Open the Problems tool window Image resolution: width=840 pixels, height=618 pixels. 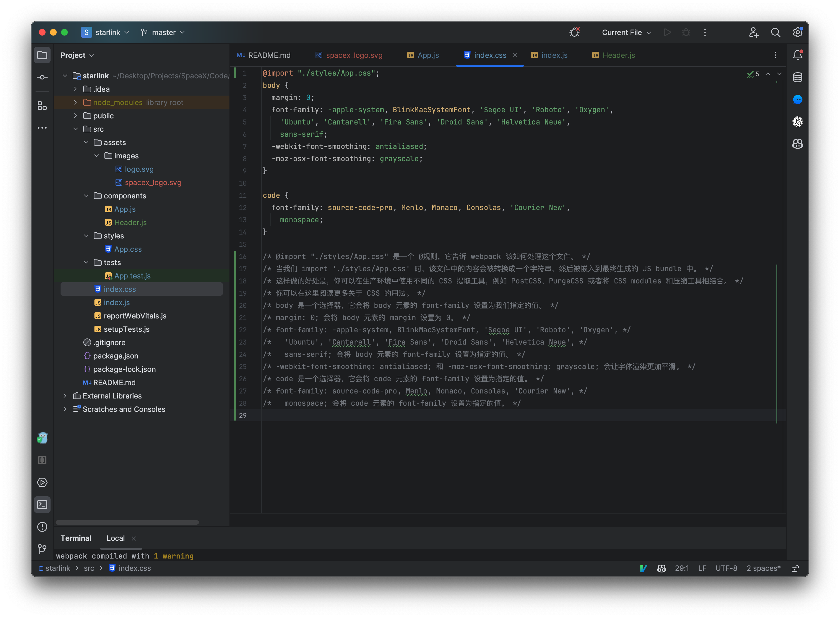tap(42, 527)
